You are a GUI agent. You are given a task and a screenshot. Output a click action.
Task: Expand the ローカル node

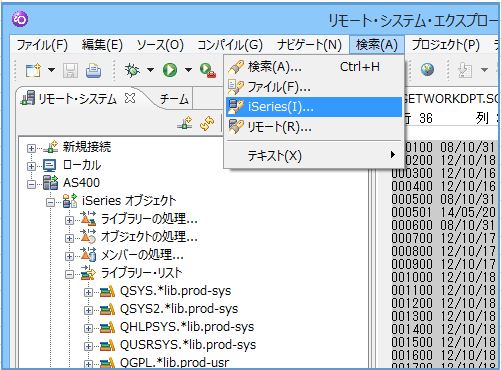31,166
